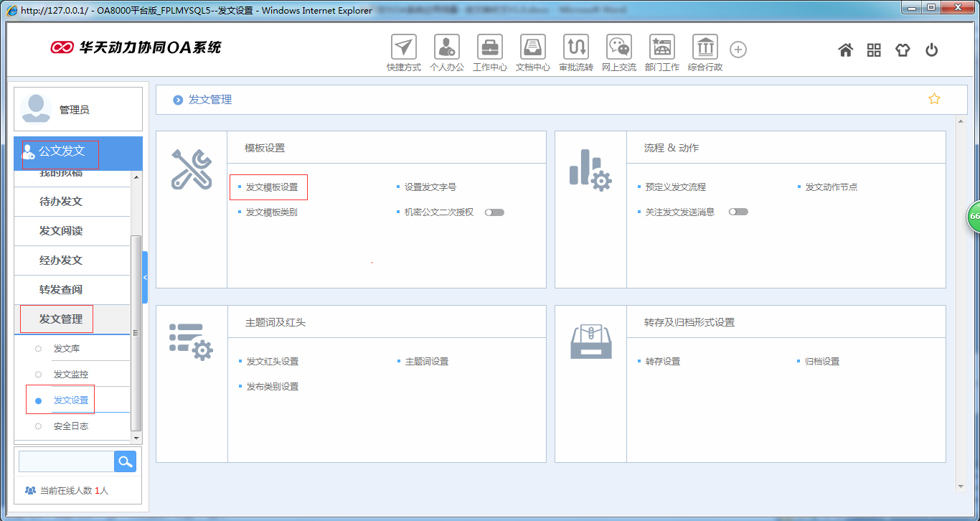Open the 综合行政 module icon

(705, 49)
